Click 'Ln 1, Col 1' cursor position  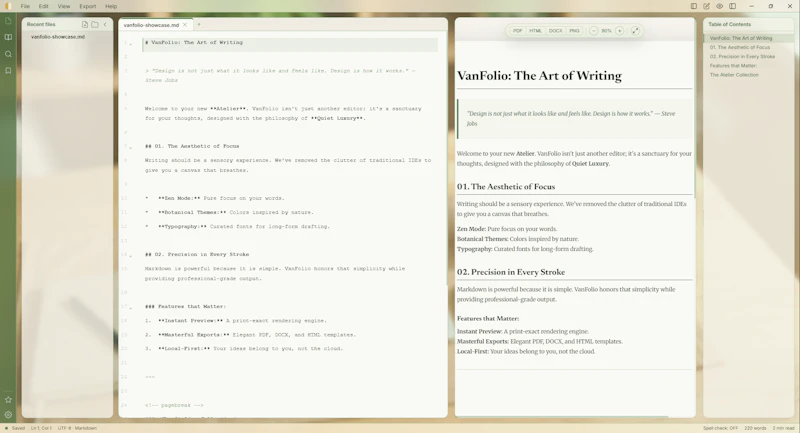click(41, 428)
